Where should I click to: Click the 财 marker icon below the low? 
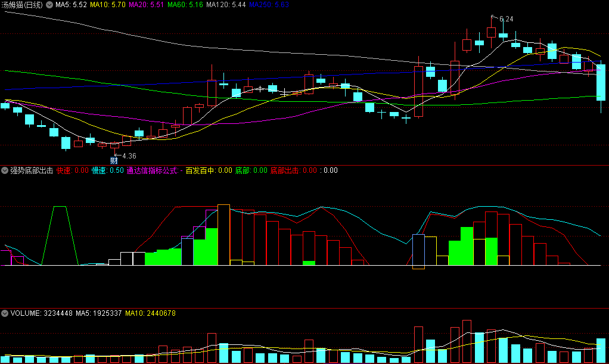click(114, 160)
